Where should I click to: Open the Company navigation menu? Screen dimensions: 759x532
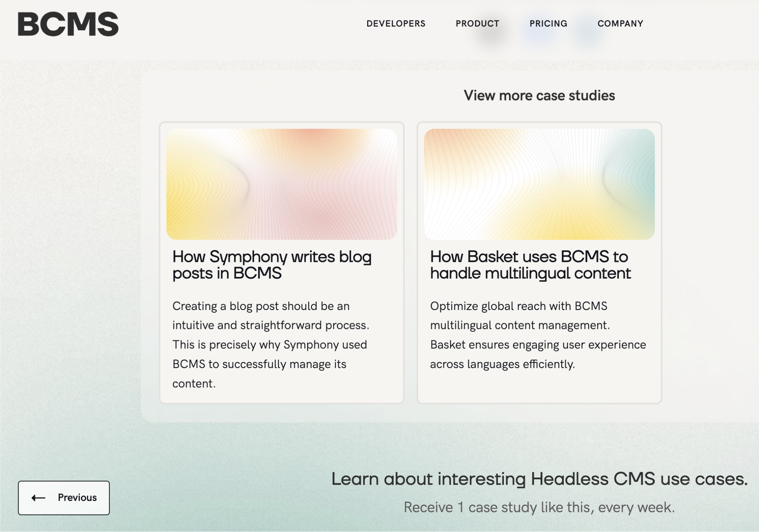click(x=620, y=24)
